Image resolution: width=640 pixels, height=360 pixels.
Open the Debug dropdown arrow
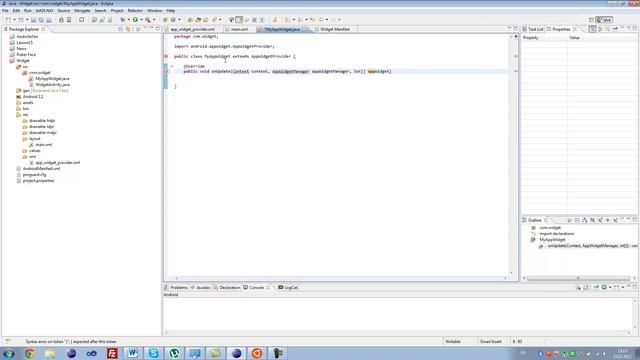[129, 20]
